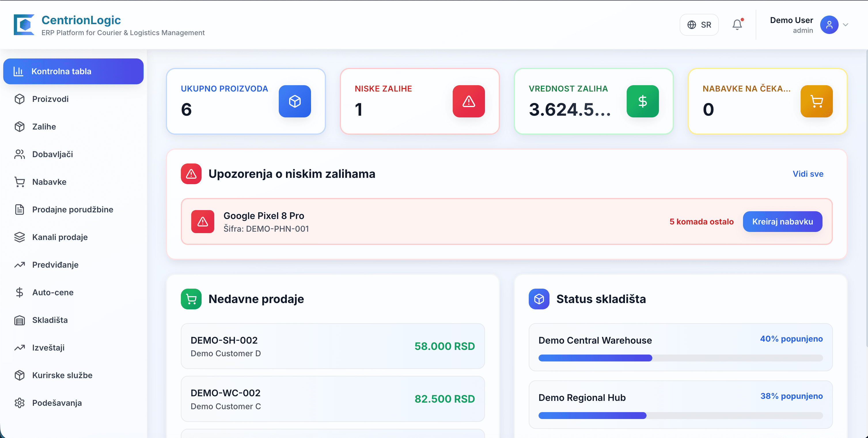Click the notification bell icon

click(x=737, y=24)
